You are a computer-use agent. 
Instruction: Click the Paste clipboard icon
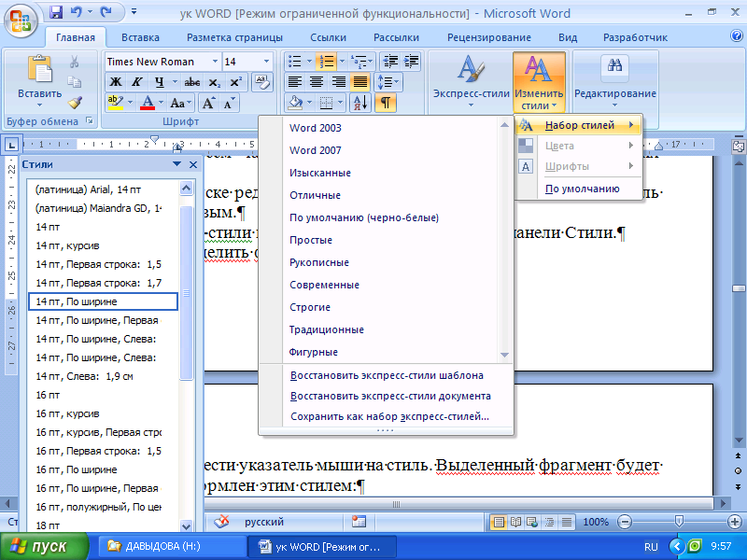tap(40, 69)
